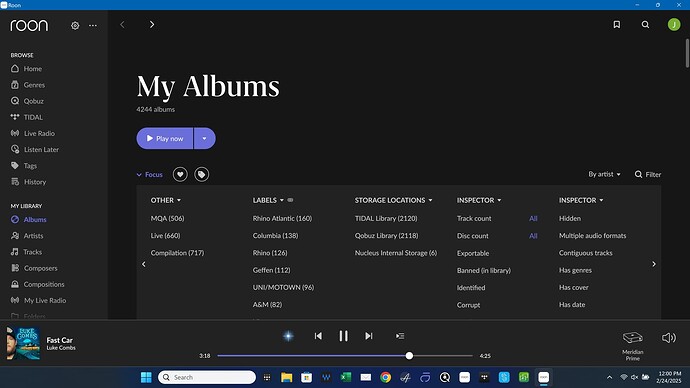This screenshot has height=388, width=690.
Task: Pause the current song
Action: tap(343, 336)
